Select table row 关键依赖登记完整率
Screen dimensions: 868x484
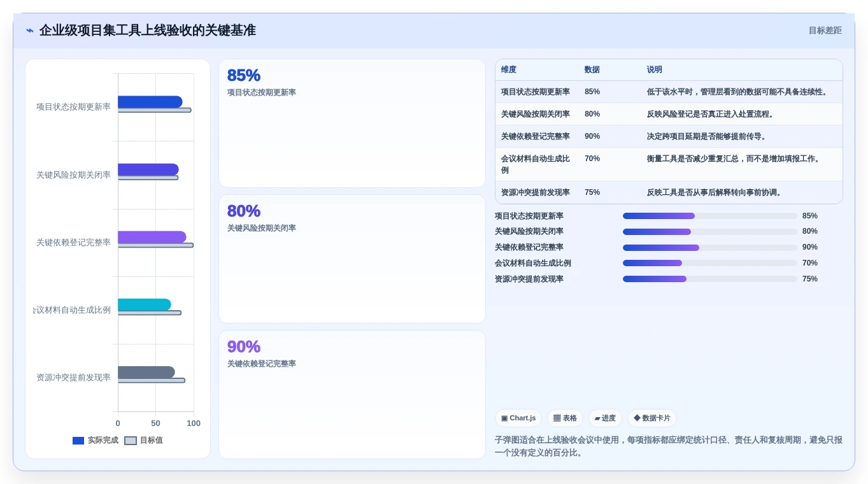pyautogui.click(x=669, y=136)
